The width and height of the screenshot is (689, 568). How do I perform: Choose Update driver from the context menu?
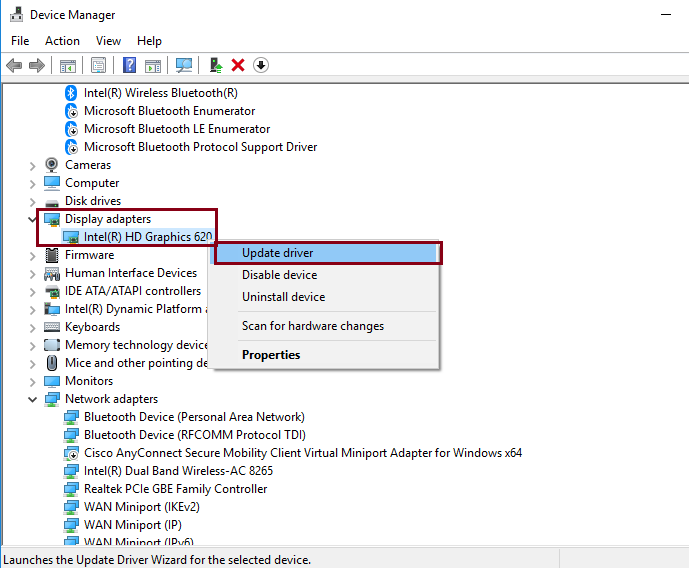(x=277, y=253)
